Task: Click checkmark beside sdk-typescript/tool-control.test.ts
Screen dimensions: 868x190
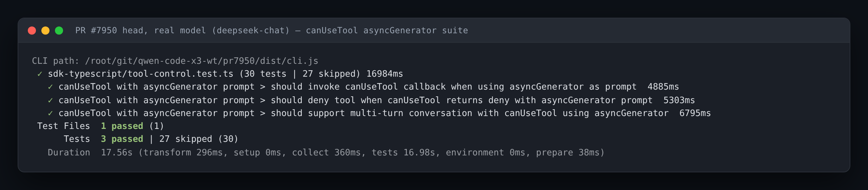Action: click(x=40, y=74)
